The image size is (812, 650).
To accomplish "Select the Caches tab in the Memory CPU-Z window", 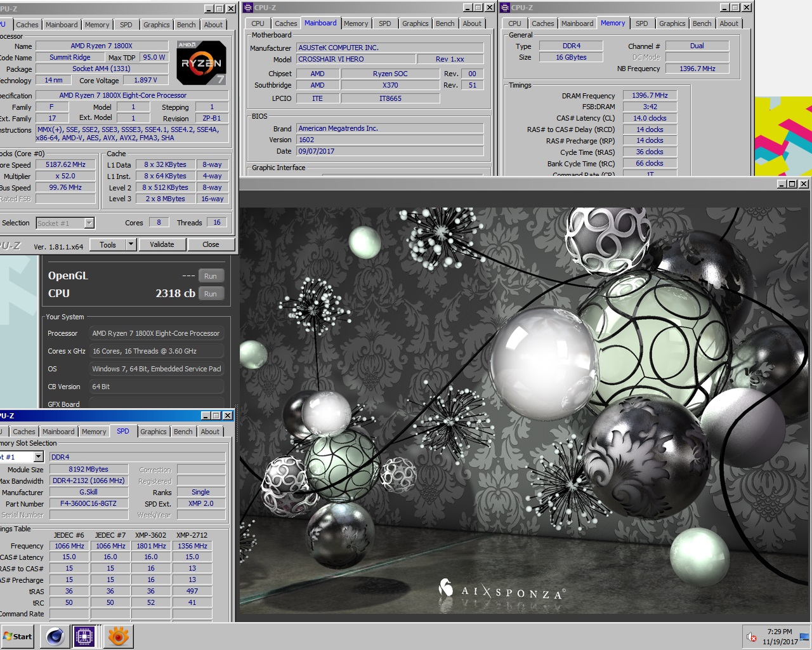I will [x=542, y=23].
